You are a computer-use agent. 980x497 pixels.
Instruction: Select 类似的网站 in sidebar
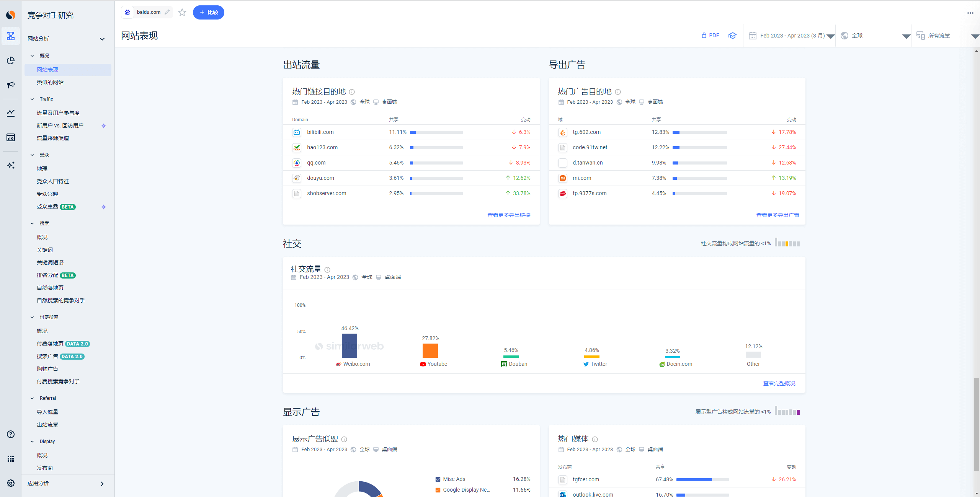point(50,82)
